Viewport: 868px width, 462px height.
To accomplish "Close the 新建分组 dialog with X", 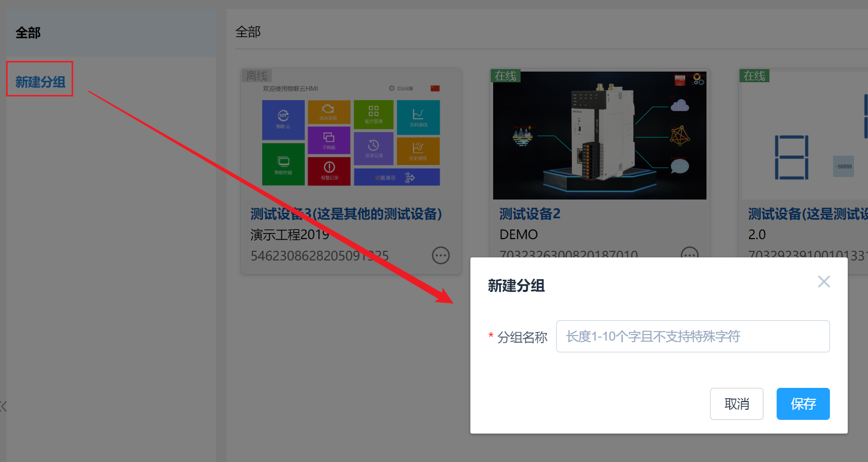I will coord(824,282).
